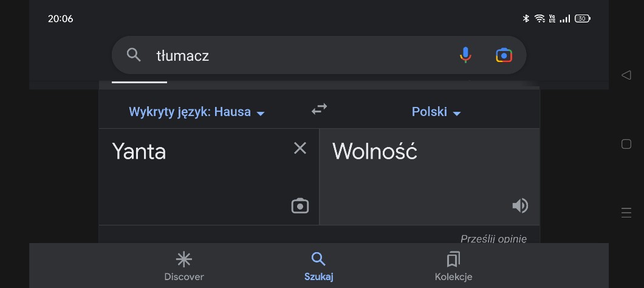Switch to the Szukaj tab
This screenshot has width=644, height=288.
pyautogui.click(x=319, y=266)
